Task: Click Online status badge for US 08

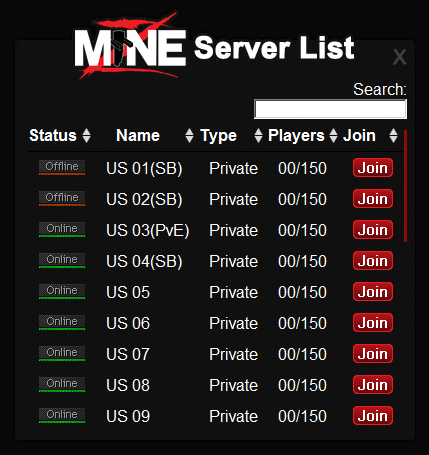Action: 62,384
